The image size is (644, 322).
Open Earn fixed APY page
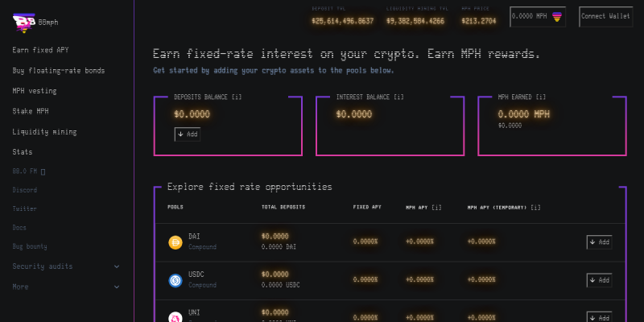(x=40, y=50)
